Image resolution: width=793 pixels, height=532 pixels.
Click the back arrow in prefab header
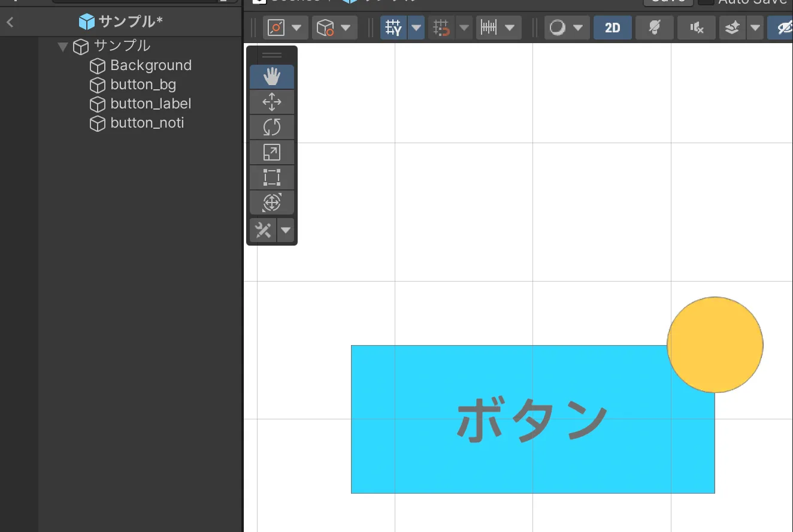[10, 23]
